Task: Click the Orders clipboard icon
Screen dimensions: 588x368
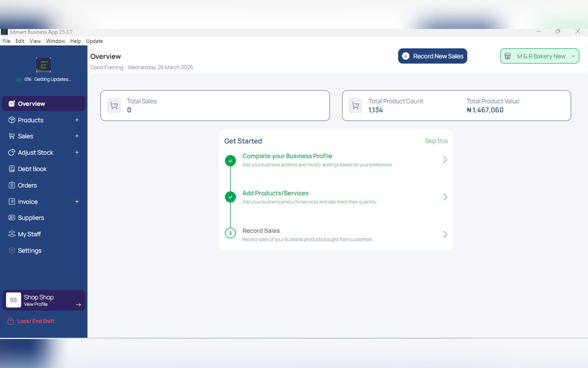Action: (x=12, y=185)
